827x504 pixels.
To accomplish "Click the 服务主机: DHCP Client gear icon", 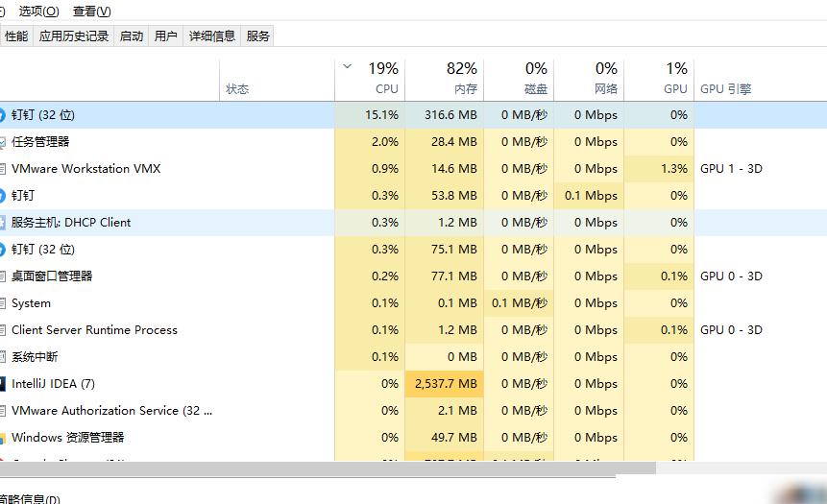I will [2, 223].
